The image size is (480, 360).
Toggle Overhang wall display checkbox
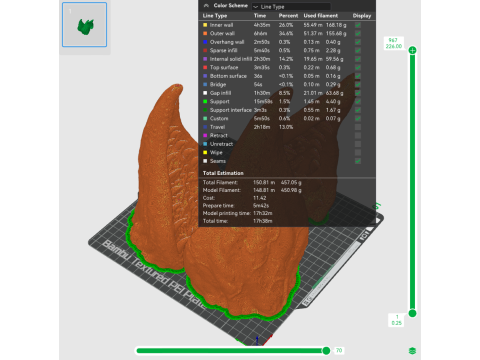pos(358,42)
